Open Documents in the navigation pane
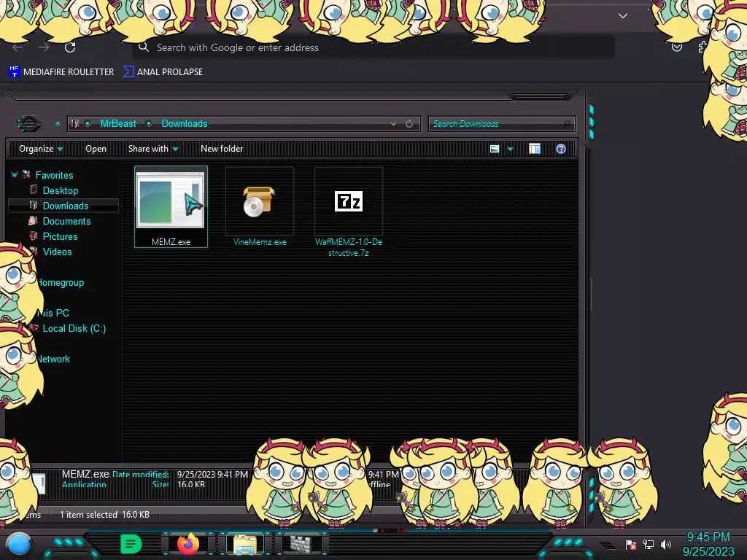Viewport: 747px width, 560px height. 66,221
